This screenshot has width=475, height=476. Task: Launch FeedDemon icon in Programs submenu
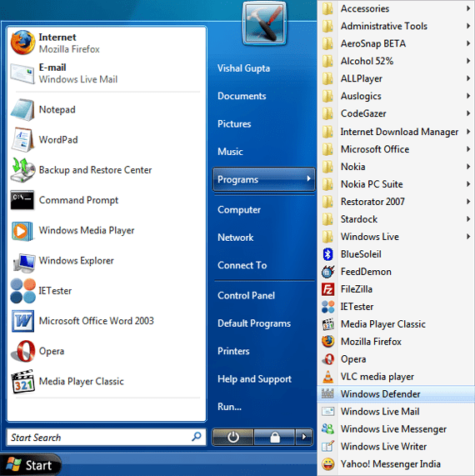pyautogui.click(x=327, y=272)
